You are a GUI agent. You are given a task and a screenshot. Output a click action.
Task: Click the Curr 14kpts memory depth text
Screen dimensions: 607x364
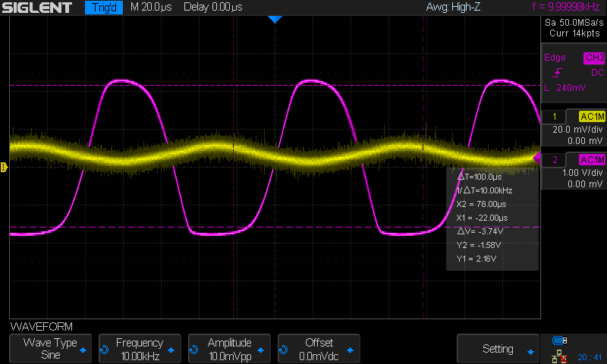(x=574, y=33)
